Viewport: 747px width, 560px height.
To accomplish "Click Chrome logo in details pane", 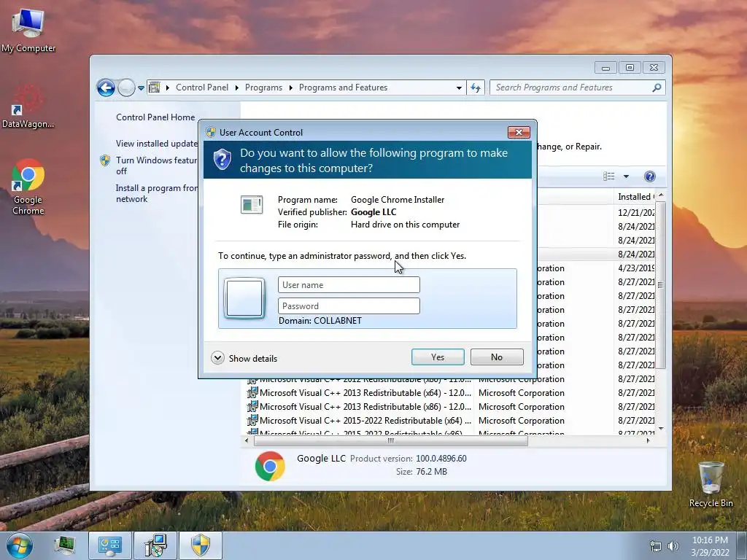I will tap(270, 466).
